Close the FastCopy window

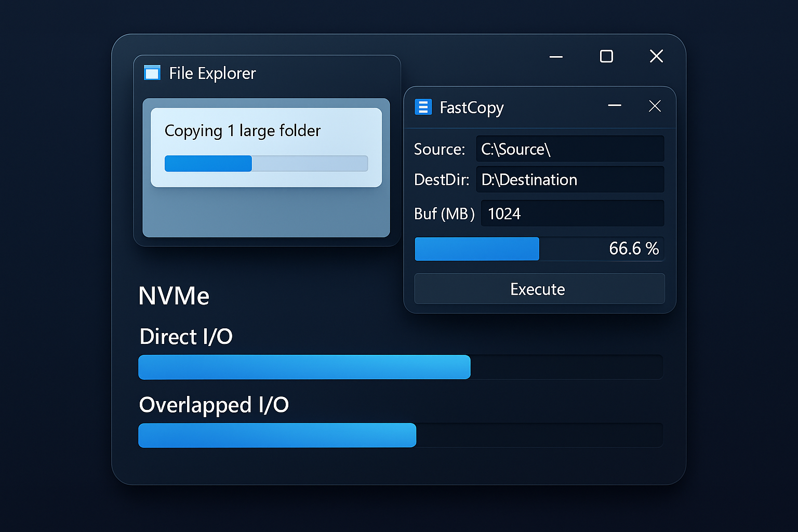click(x=655, y=106)
